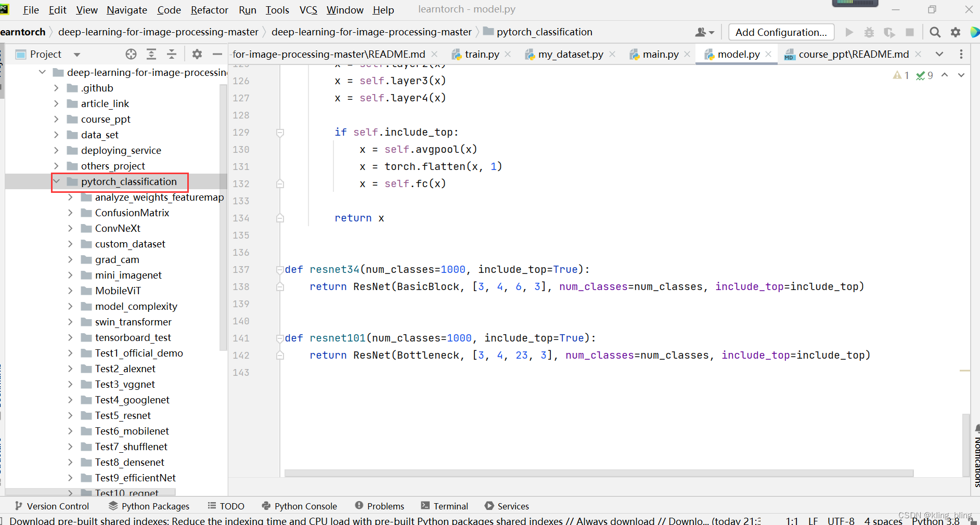The image size is (980, 525).
Task: Click the editor horizontal scrollbar
Action: tap(599, 473)
